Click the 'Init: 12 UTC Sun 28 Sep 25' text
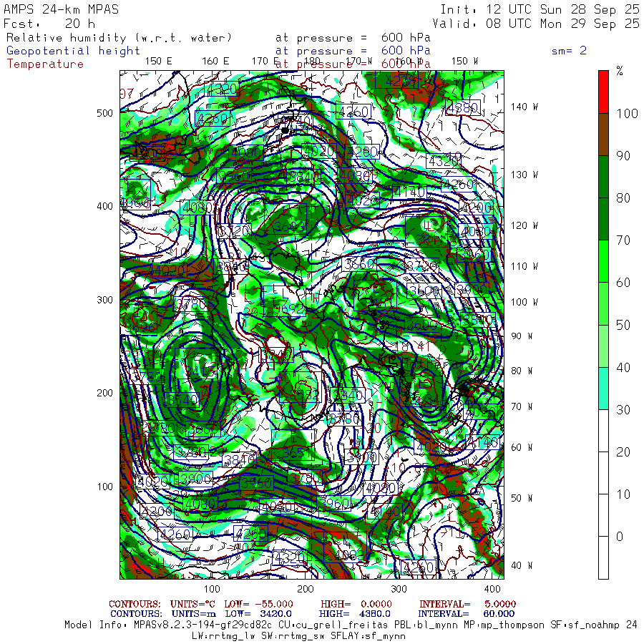 540,9
